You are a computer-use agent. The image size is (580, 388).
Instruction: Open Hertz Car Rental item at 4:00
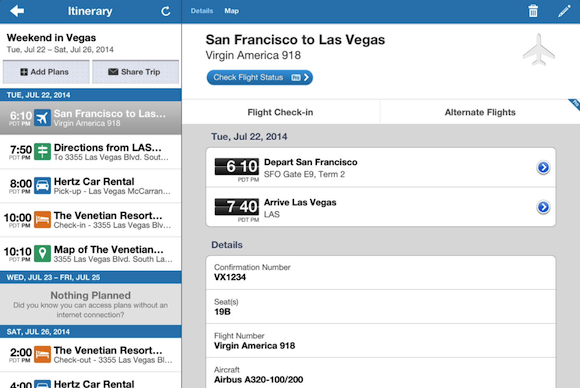(x=91, y=381)
